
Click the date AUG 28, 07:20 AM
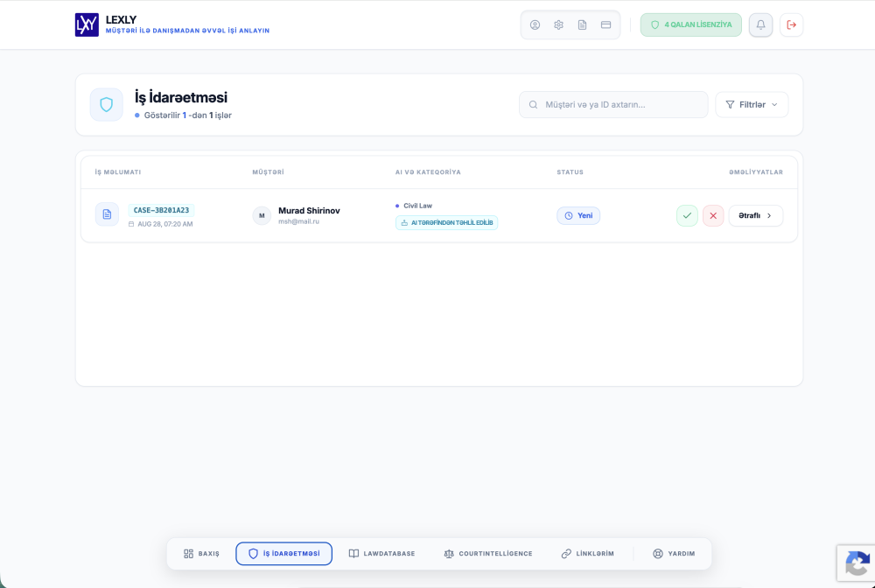point(165,224)
